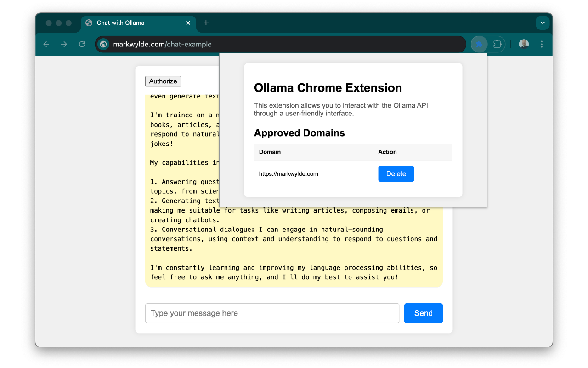Click the Conversational dialogue list item text
The width and height of the screenshot is (588, 368).
[x=294, y=239]
